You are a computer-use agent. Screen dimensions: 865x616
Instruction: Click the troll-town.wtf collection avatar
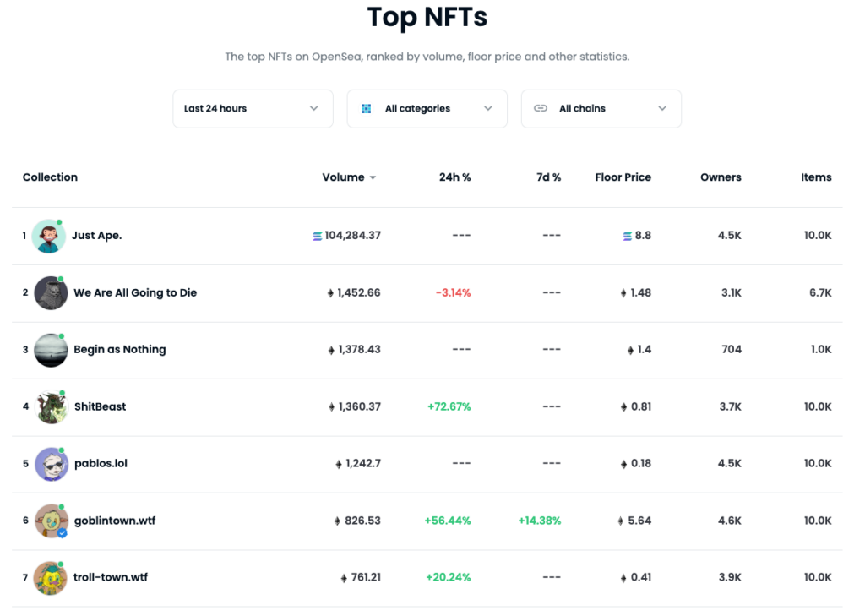coord(50,578)
